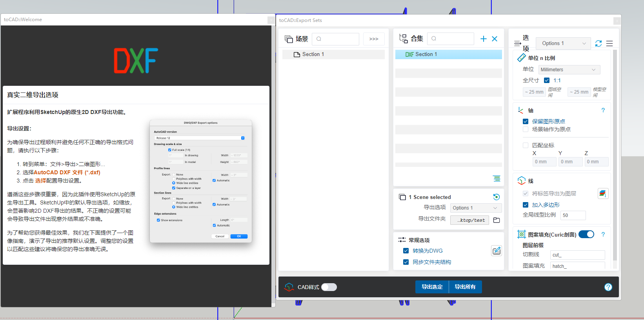Click the refresh options icon
The height and width of the screenshot is (320, 644).
pyautogui.click(x=598, y=43)
